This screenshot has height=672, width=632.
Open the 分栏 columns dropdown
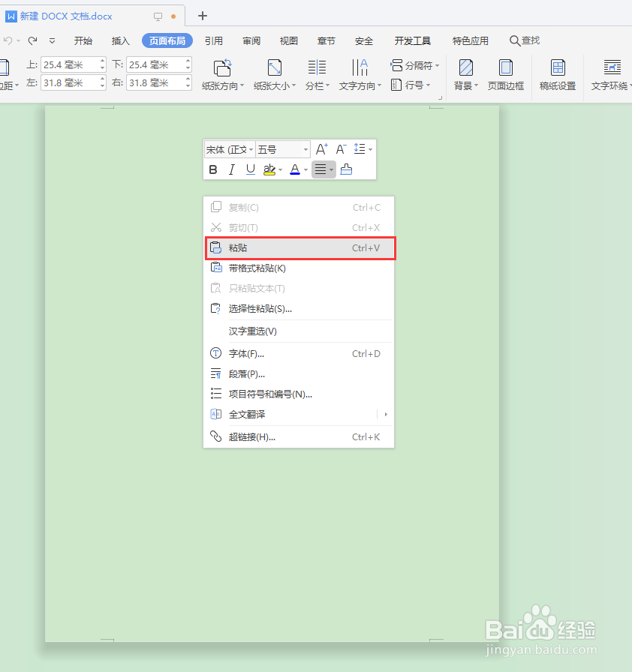click(x=318, y=74)
